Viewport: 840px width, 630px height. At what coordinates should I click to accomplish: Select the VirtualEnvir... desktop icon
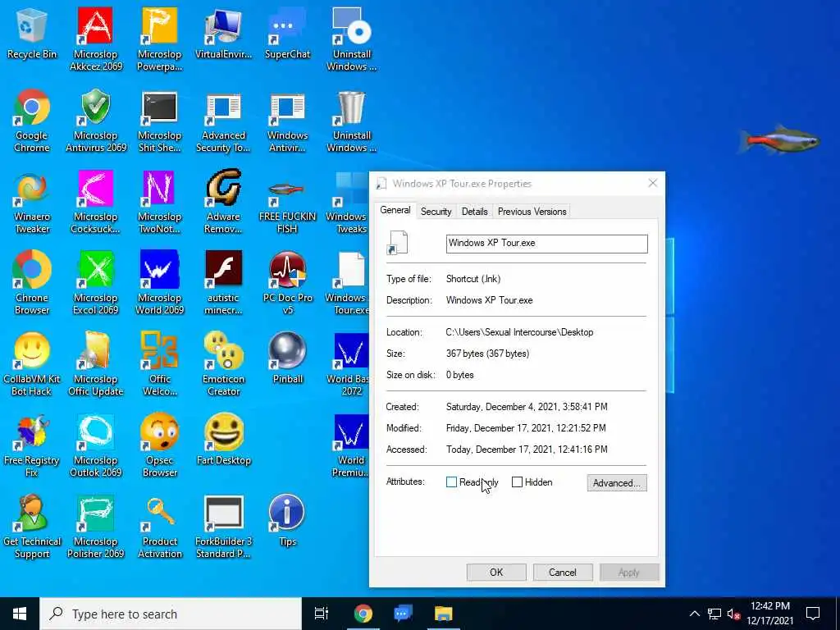coord(223,34)
